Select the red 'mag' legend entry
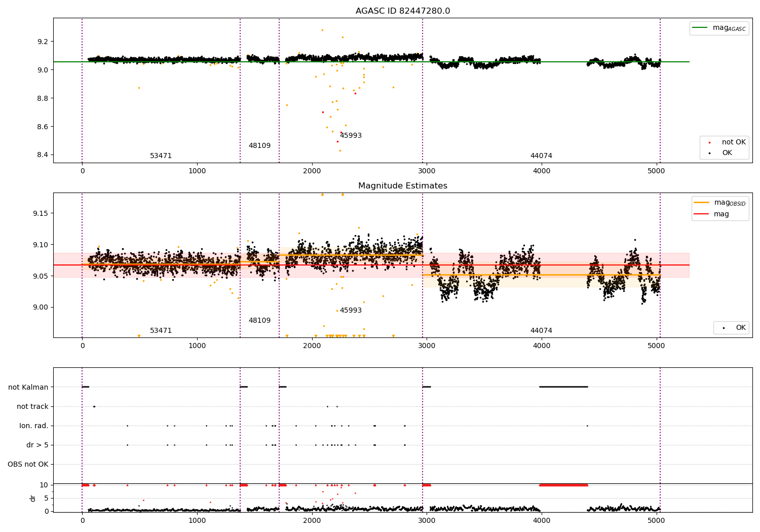This screenshot has height=532, width=760. [x=712, y=214]
